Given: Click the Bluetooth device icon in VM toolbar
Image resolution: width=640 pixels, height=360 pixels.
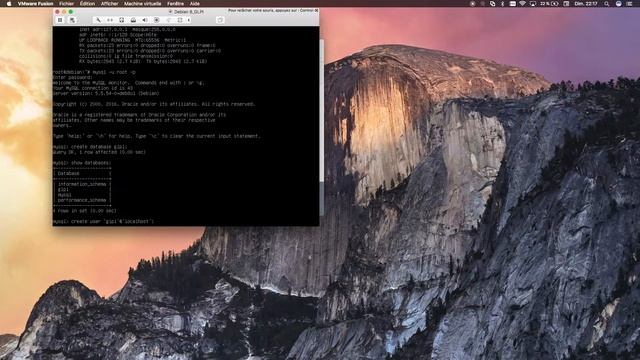Looking at the screenshot, I should pyautogui.click(x=169, y=20).
